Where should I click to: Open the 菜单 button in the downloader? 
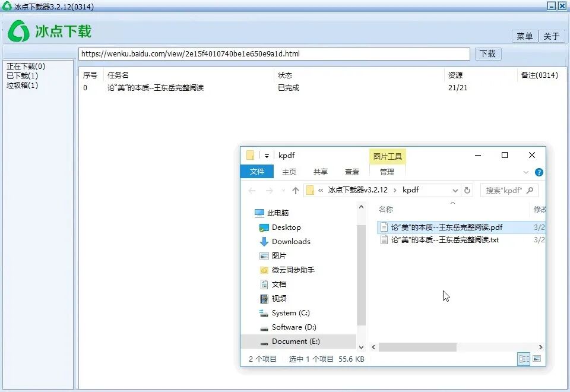[x=524, y=36]
